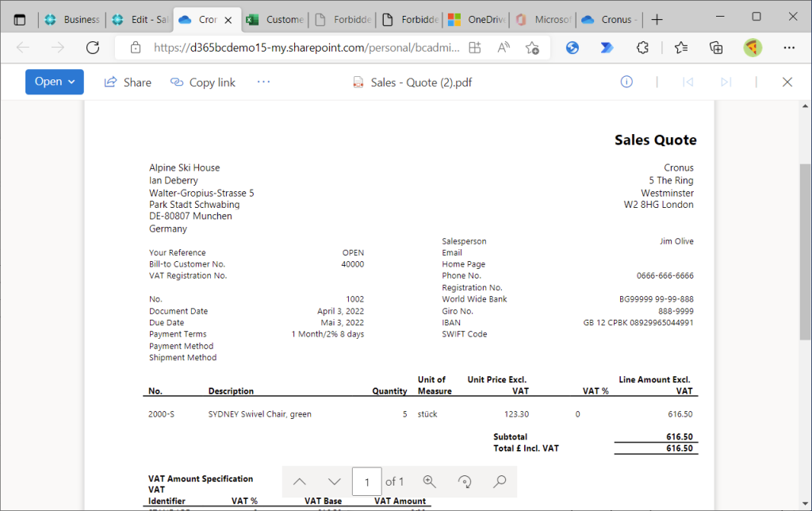
Task: Click the document date 'April 3, 2022'
Action: [341, 311]
